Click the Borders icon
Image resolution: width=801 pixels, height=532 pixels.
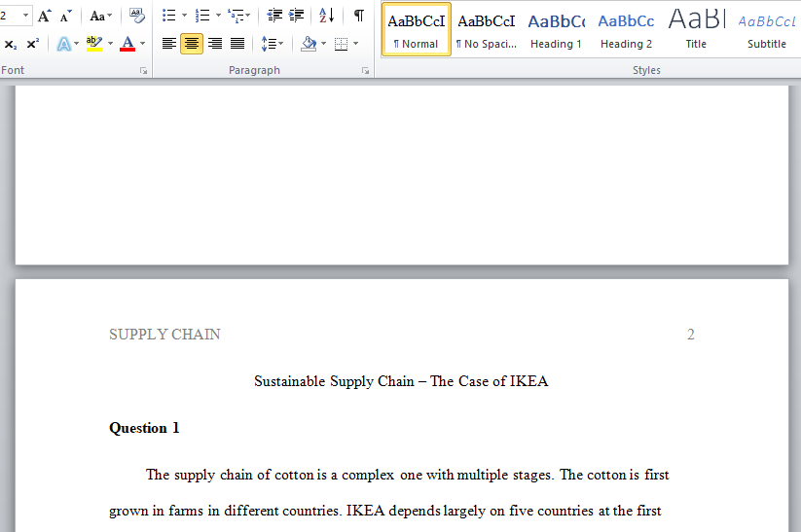pos(341,44)
